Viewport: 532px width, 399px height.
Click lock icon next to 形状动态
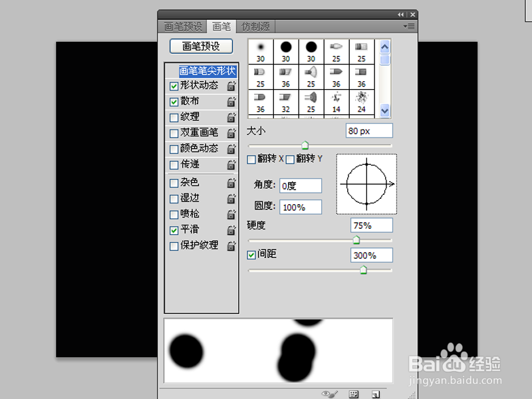(x=231, y=86)
